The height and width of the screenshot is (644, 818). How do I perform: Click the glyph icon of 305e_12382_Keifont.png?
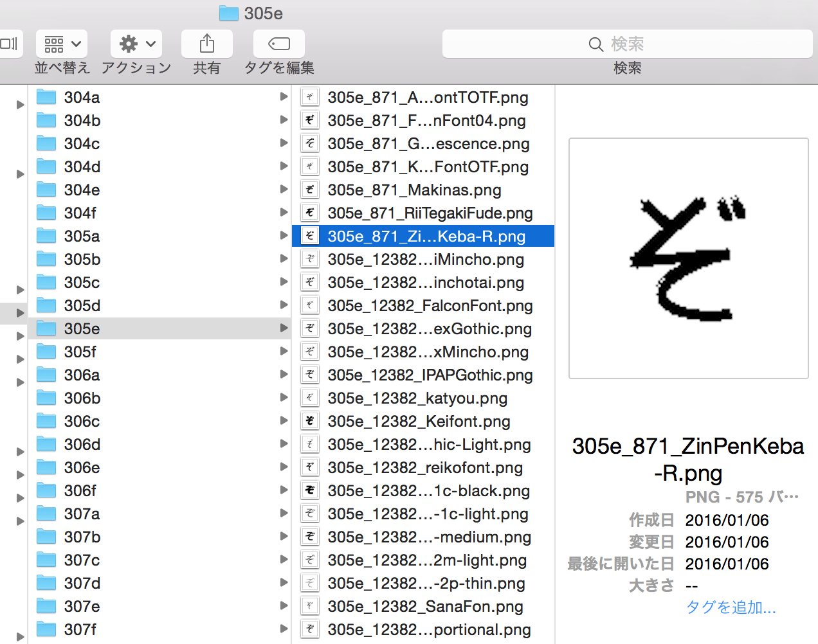click(309, 420)
